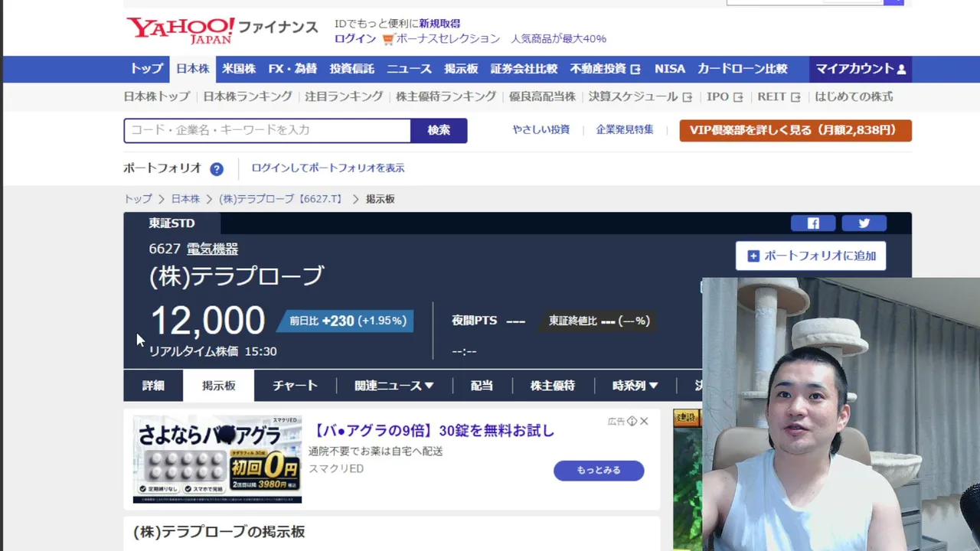Open 証券会社比較 navigation item
980x551 pixels.
(x=524, y=69)
